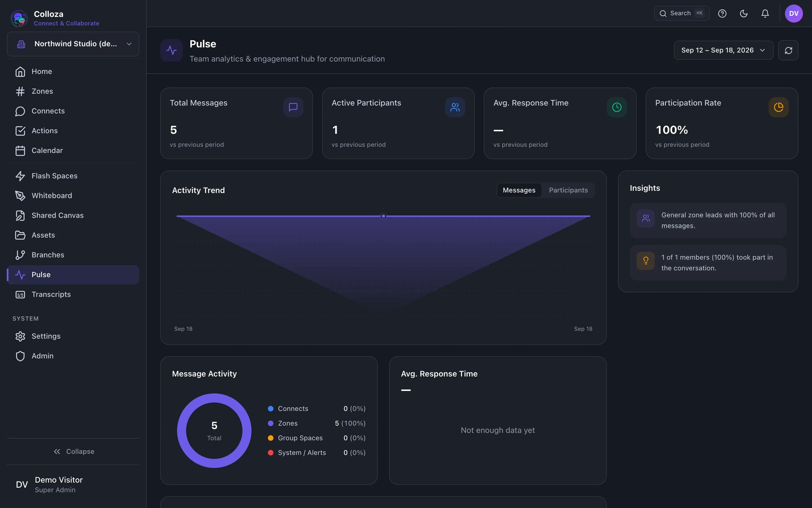
Task: Open Flash Spaces lightning icon
Action: point(20,176)
